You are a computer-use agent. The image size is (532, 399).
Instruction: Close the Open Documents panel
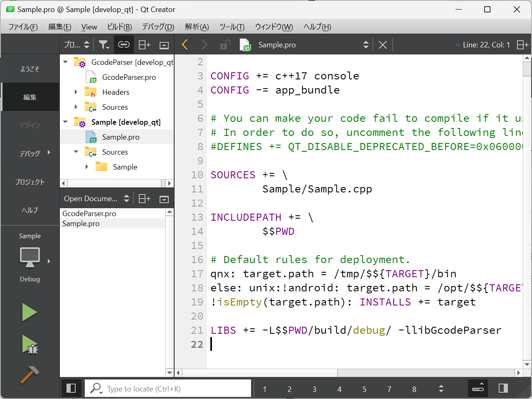(x=164, y=199)
